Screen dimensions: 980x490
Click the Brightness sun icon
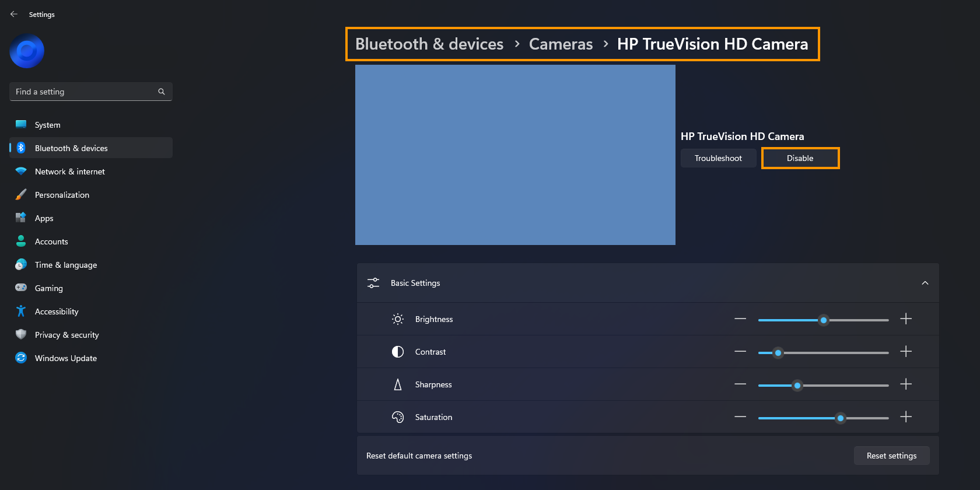point(398,319)
